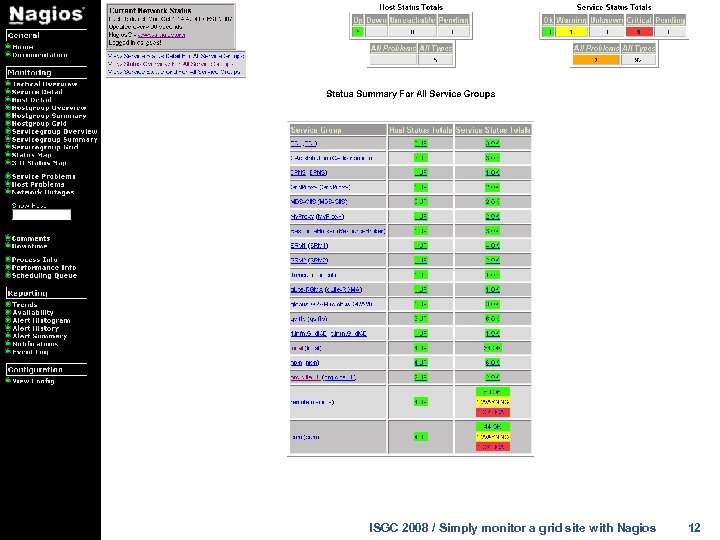The image size is (720, 540).
Task: Click the bullet icon next to Service Detail
Action: [8, 91]
